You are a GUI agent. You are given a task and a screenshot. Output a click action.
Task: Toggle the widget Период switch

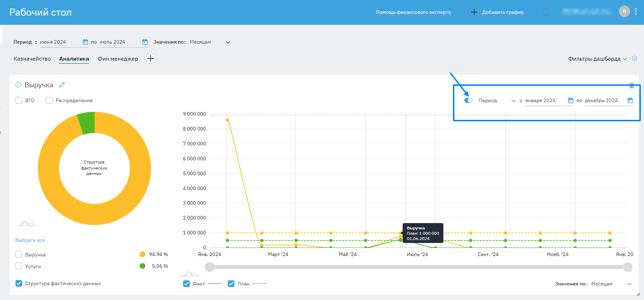468,100
